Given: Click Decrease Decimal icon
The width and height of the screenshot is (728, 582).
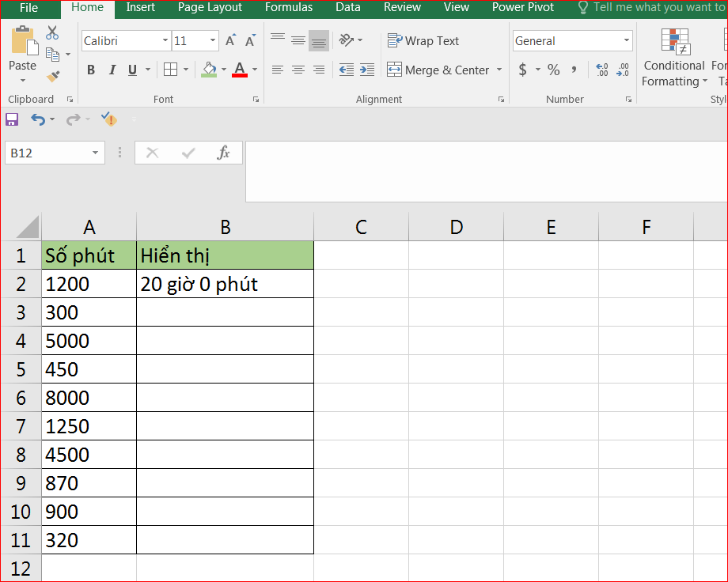Looking at the screenshot, I should tap(623, 70).
